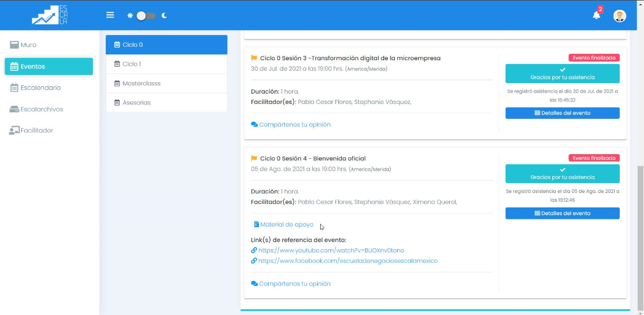Click the page vertical scrollbar
Image resolution: width=644 pixels, height=315 pixels.
tap(640, 233)
